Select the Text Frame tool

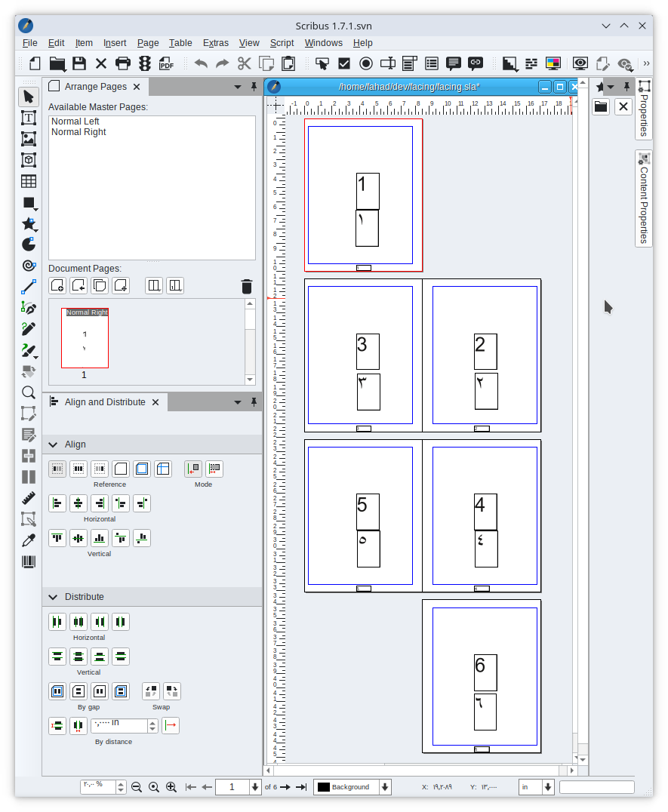pyautogui.click(x=29, y=118)
